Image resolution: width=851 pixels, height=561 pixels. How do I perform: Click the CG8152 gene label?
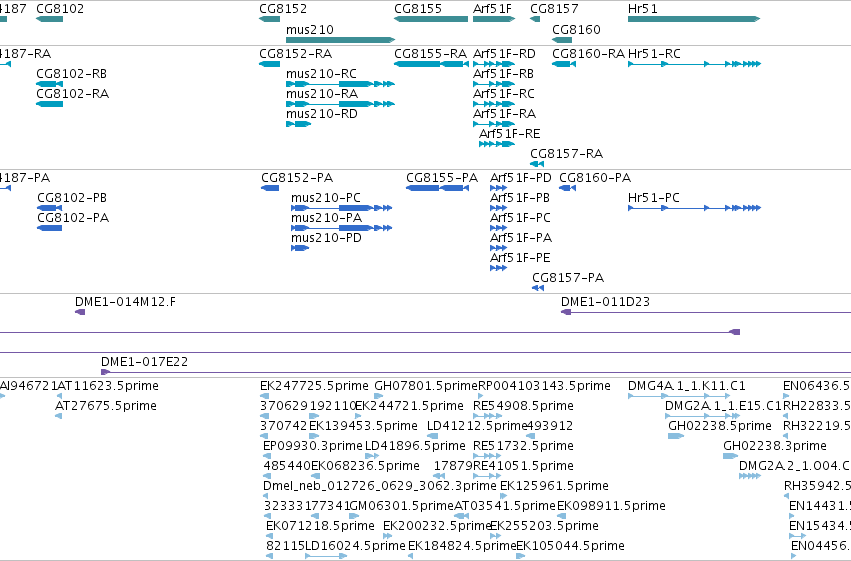click(x=283, y=9)
